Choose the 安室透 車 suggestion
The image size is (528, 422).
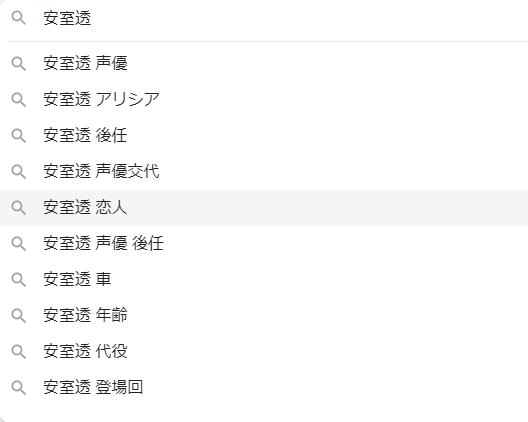(264, 280)
